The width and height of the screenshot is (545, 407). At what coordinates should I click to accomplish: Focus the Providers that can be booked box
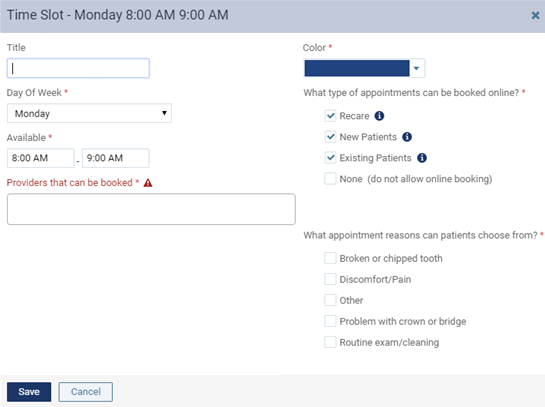[x=151, y=209]
